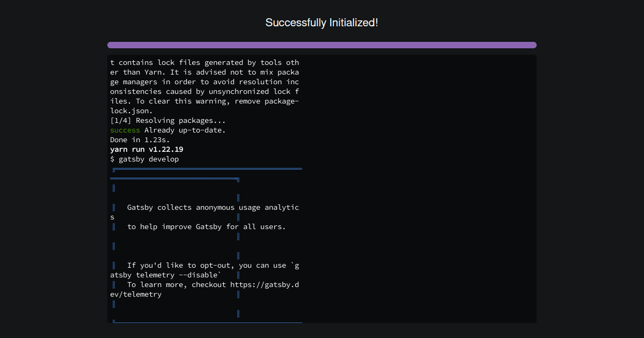Click below the purple progress bar
The width and height of the screenshot is (644, 338).
click(x=321, y=51)
